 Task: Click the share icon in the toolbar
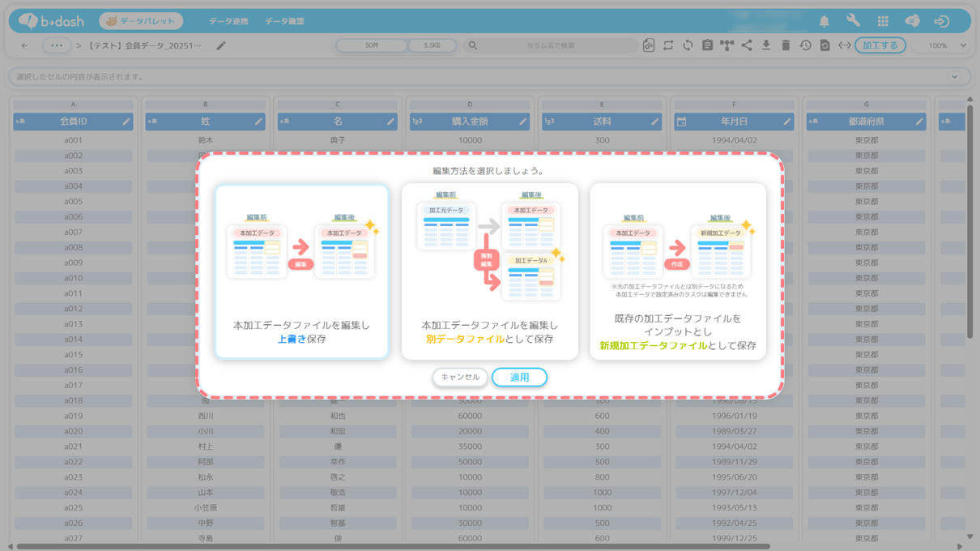click(x=747, y=45)
